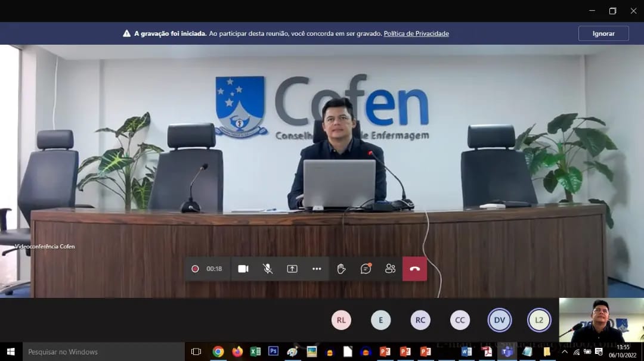Open Firefox from the taskbar
644x361 pixels.
pyautogui.click(x=237, y=351)
